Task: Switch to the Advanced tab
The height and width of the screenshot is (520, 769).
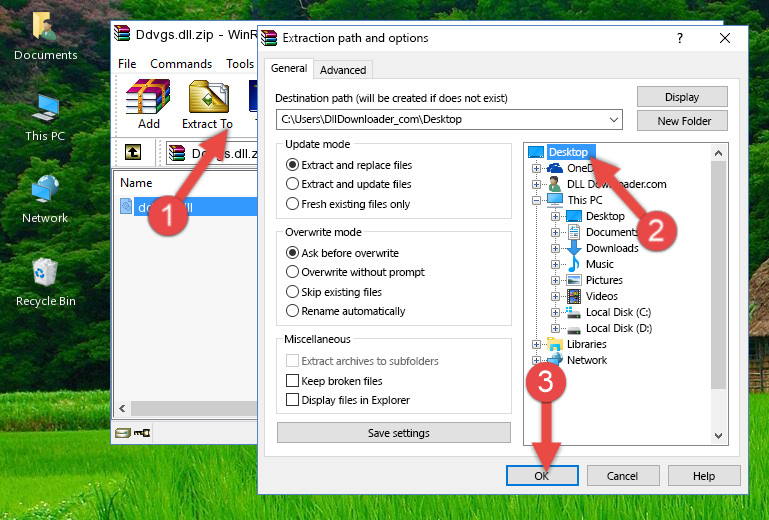Action: click(343, 70)
